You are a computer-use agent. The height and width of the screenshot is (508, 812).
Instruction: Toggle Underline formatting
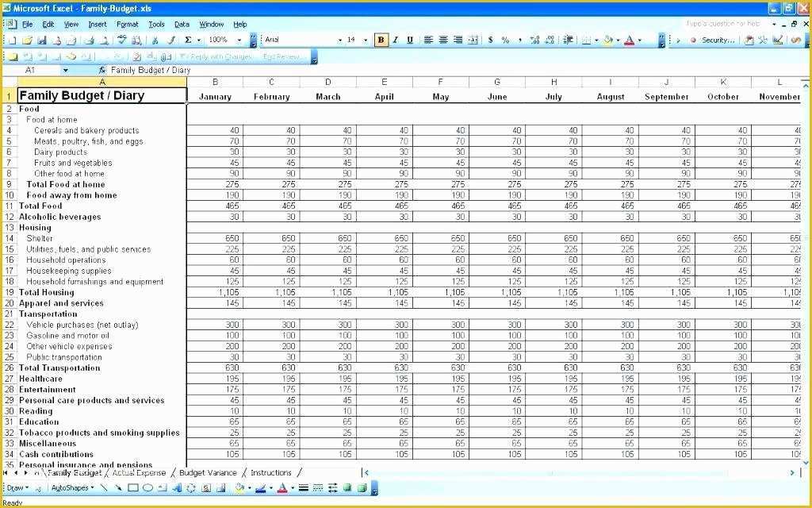(x=410, y=40)
